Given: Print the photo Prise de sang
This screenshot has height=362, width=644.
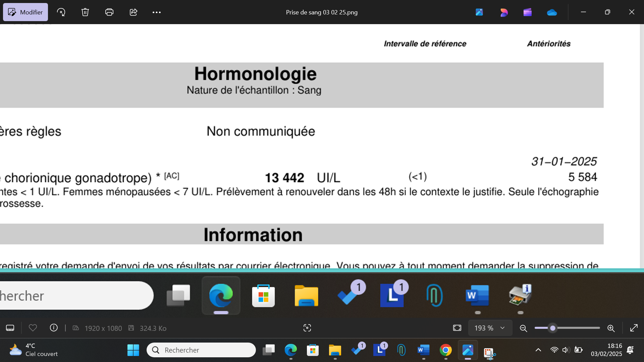Looking at the screenshot, I should pos(109,12).
